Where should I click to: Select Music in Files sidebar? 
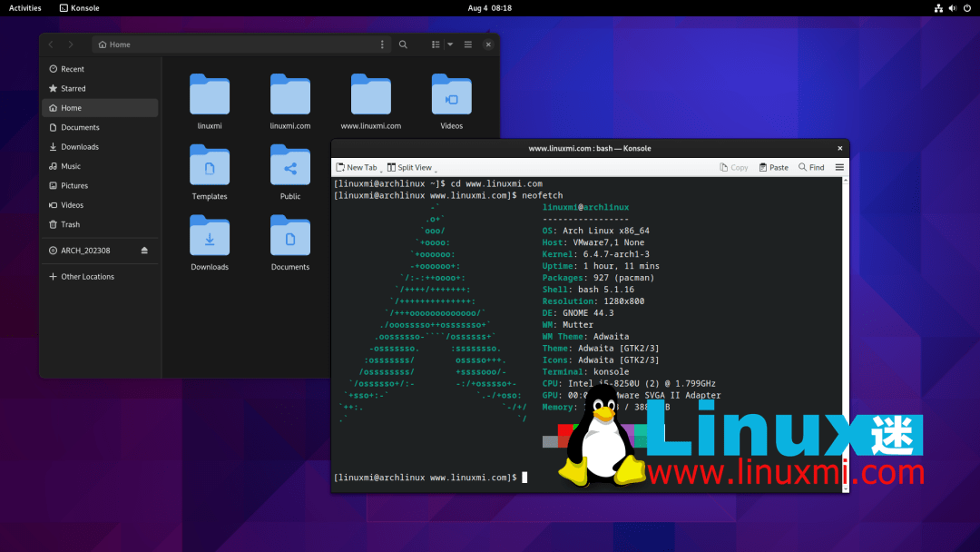[x=100, y=165]
